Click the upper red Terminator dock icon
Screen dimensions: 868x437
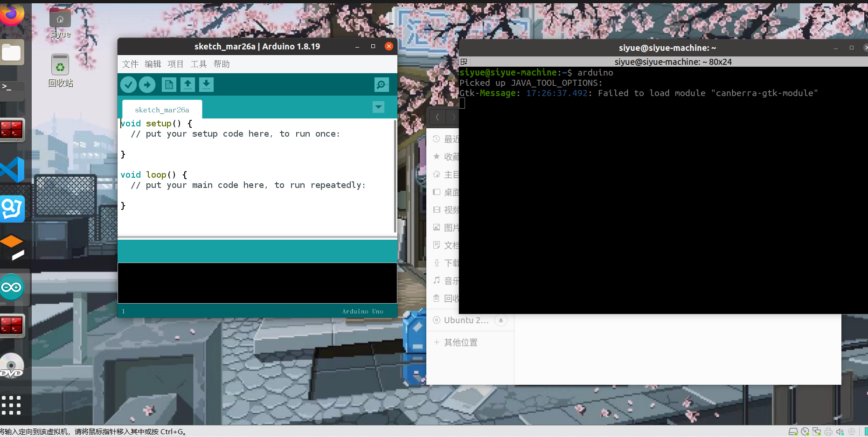(x=12, y=130)
